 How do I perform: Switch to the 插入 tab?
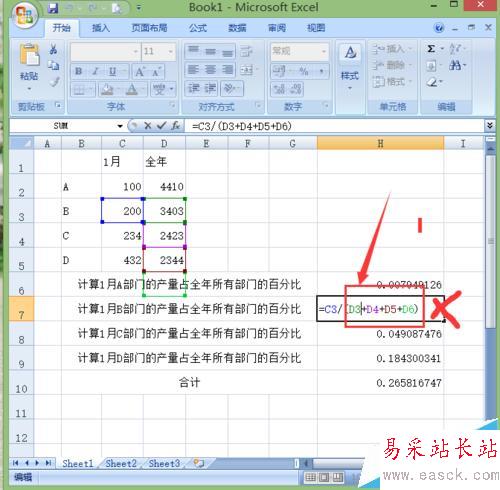[101, 28]
